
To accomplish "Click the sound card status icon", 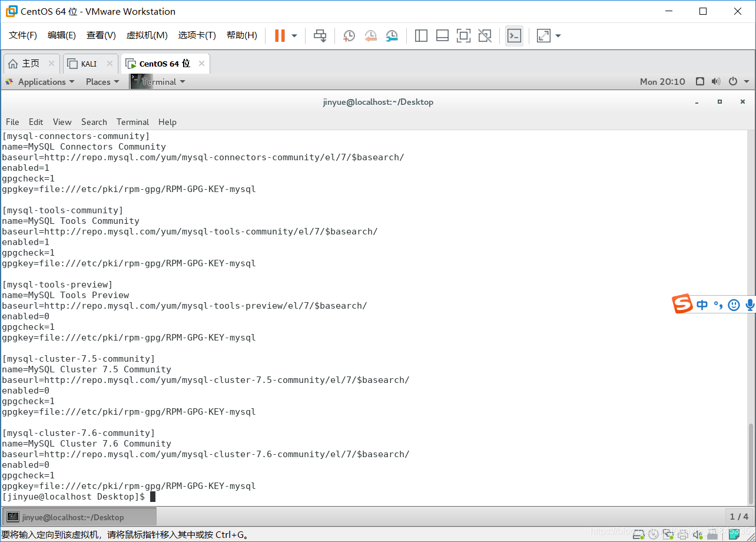I will 698,534.
